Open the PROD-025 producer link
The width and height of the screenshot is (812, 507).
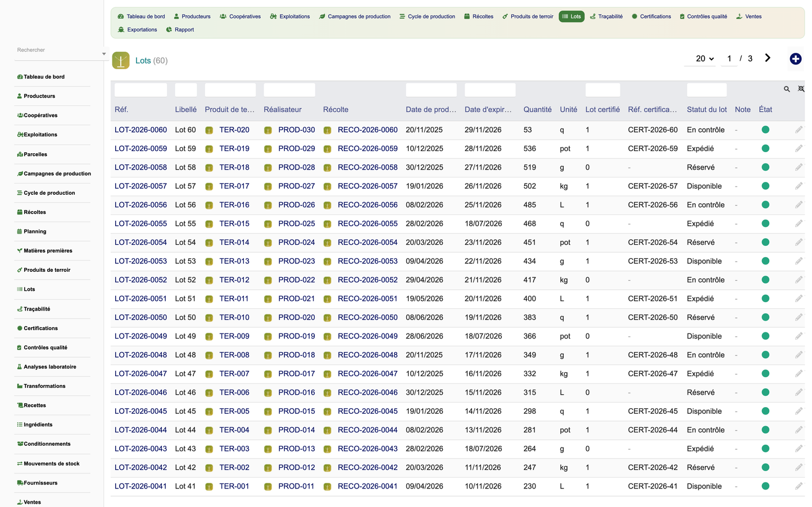coord(296,223)
